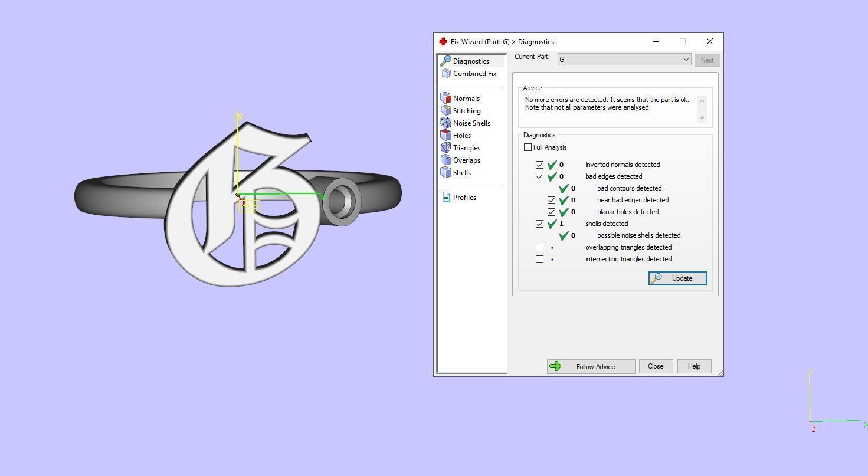Click the Shells cube icon
This screenshot has height=476, width=868.
point(446,173)
